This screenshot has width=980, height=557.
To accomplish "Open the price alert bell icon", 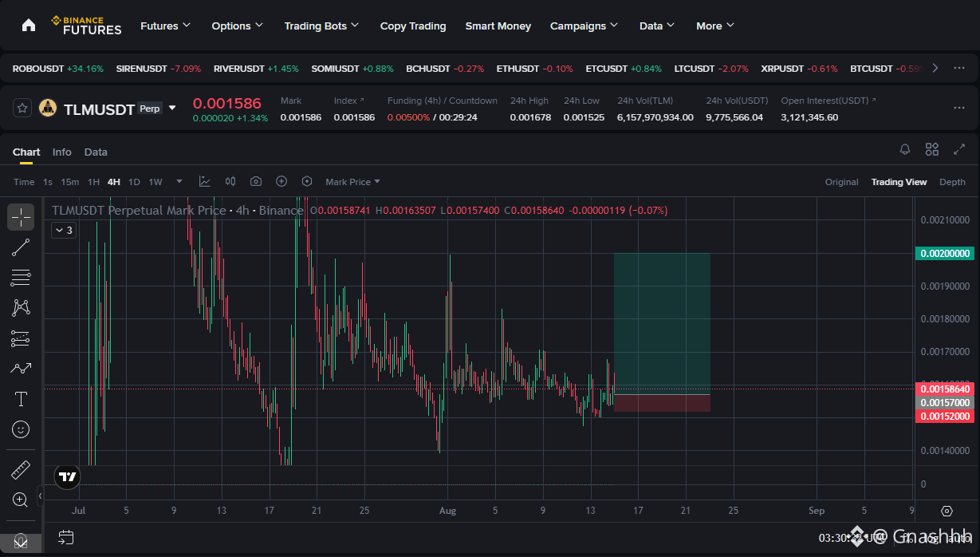I will pos(905,149).
